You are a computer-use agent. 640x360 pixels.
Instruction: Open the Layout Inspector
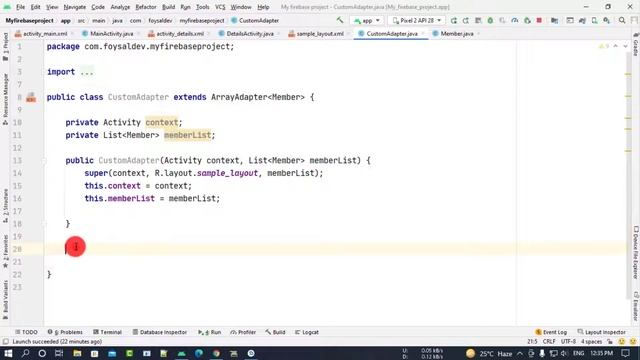tap(602, 332)
